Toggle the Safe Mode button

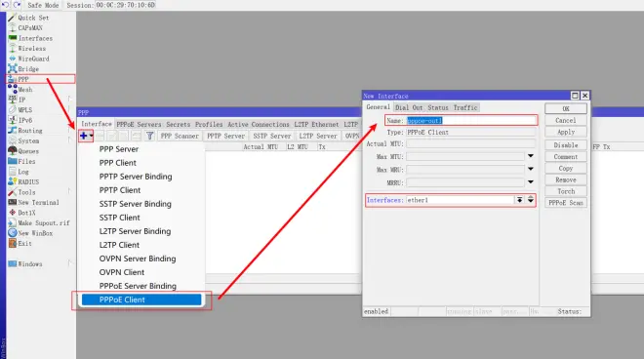43,5
